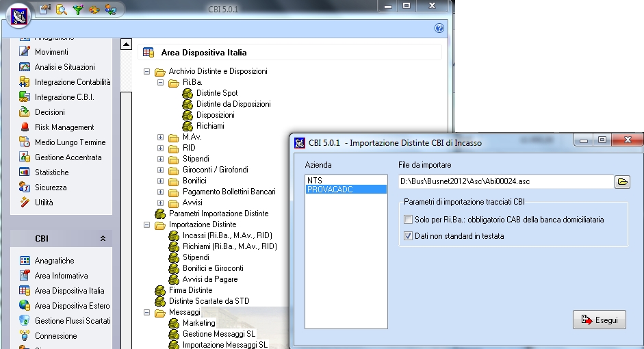Click the orange palette toolbar icon
This screenshot has height=349, width=644.
pyautogui.click(x=94, y=10)
